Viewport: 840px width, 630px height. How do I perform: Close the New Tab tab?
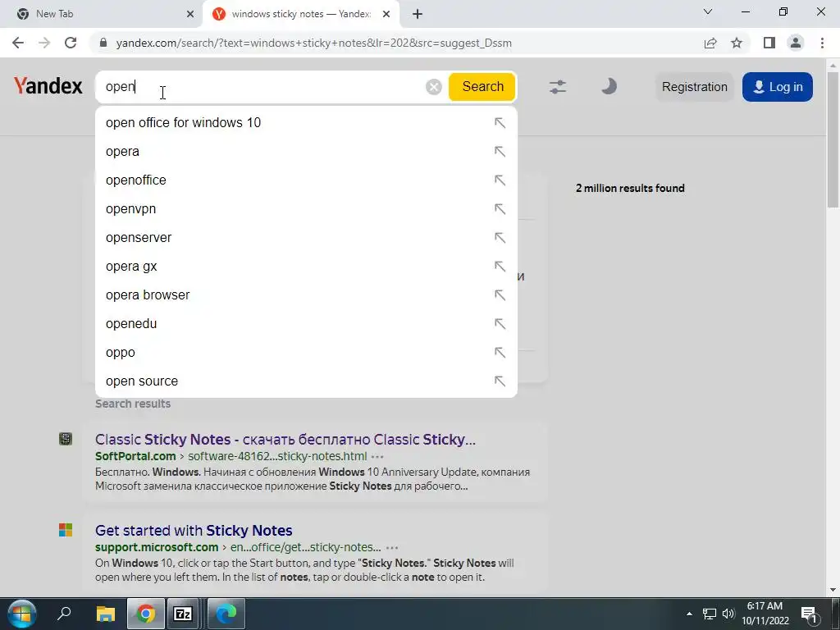click(190, 15)
